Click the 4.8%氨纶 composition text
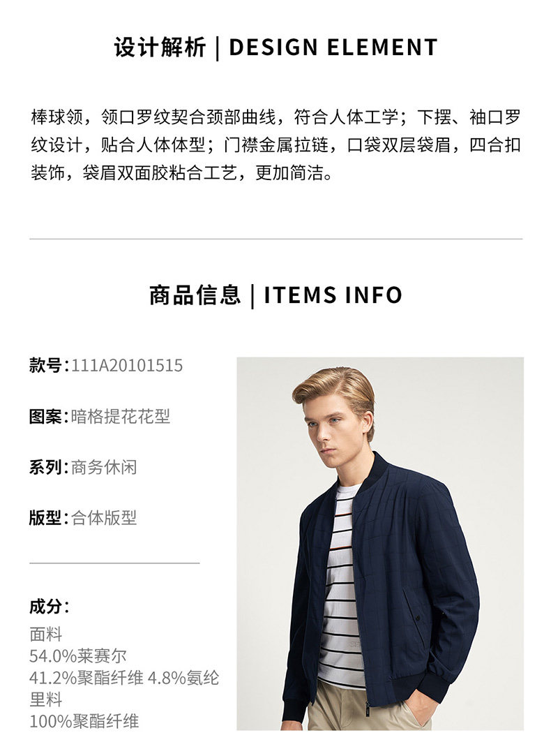Viewport: 551px width, 756px height. (x=183, y=677)
